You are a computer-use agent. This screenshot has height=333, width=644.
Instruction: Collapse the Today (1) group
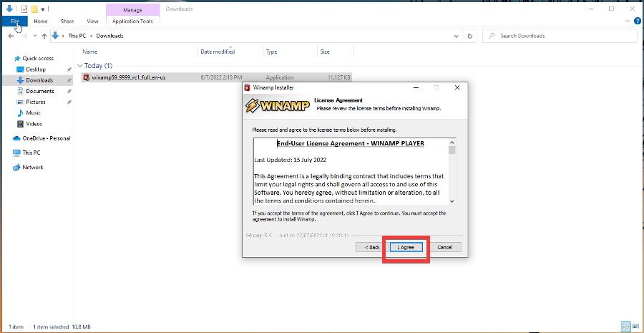[x=79, y=66]
